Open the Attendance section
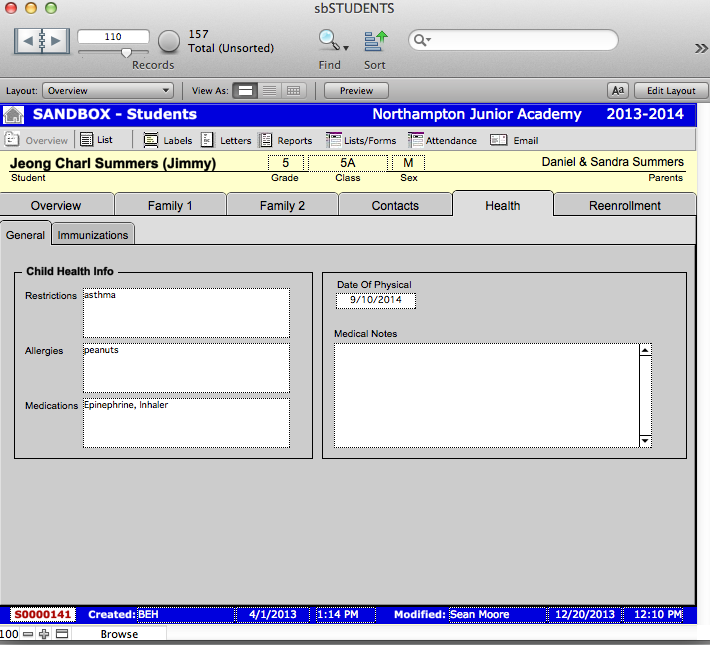This screenshot has height=645, width=710. coord(416,140)
